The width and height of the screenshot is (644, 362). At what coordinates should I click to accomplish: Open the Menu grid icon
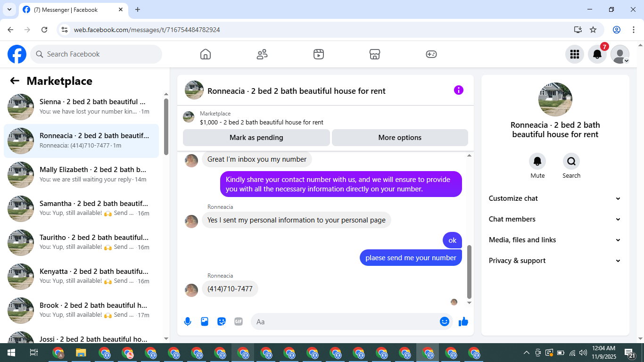click(x=575, y=54)
